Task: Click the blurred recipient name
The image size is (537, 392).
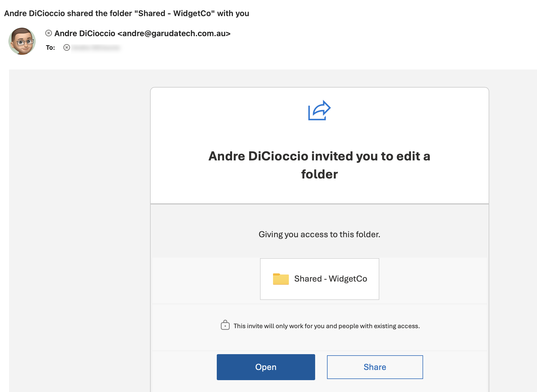Action: click(96, 47)
